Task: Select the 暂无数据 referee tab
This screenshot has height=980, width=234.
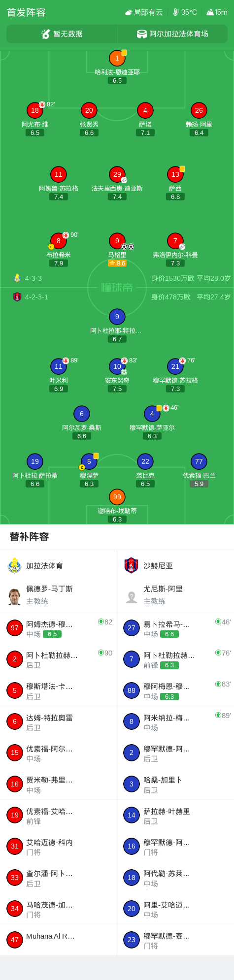Action: 62,34
